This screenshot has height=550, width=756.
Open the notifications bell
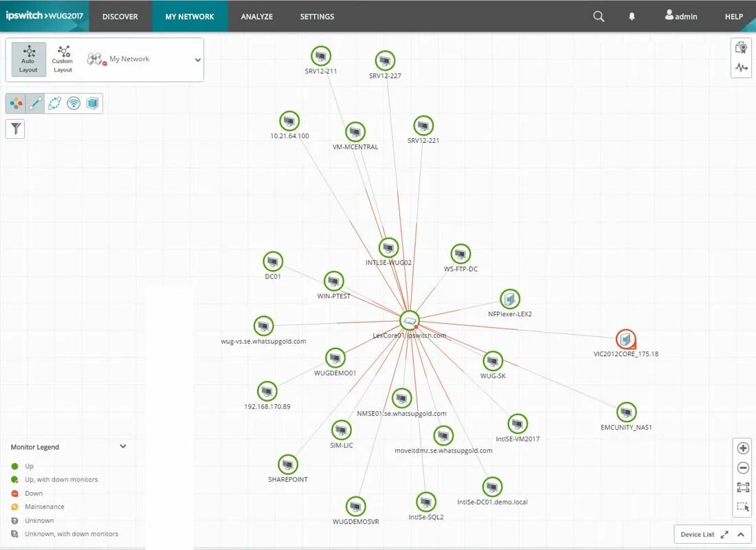coord(632,16)
